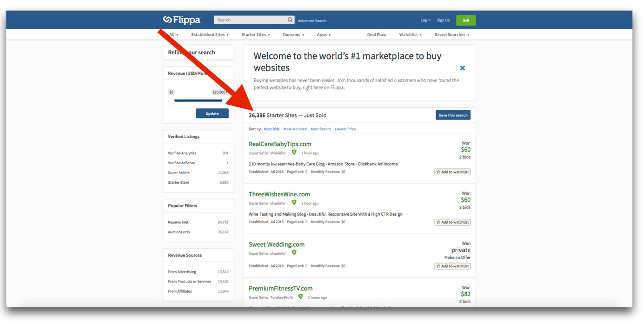This screenshot has height=321, width=644.
Task: Add ThreeWishesWine.com to watchlist
Action: point(452,222)
